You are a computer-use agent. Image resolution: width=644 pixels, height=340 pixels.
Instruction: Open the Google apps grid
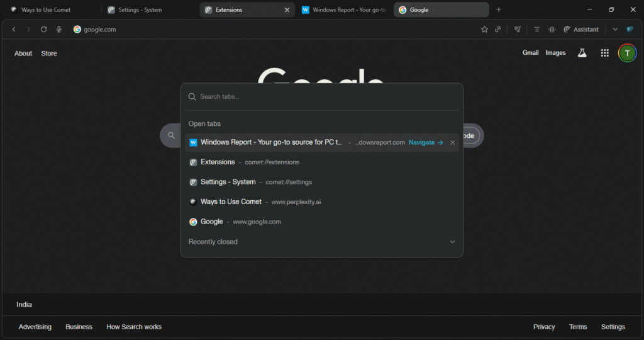(604, 53)
